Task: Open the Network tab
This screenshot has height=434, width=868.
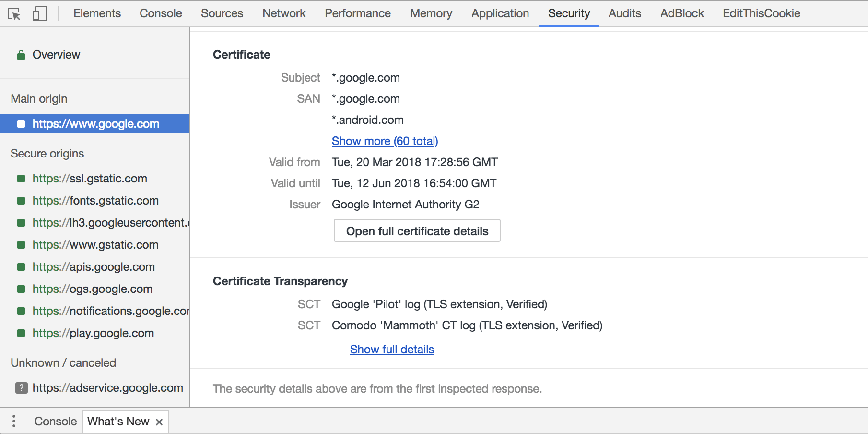Action: coord(284,13)
